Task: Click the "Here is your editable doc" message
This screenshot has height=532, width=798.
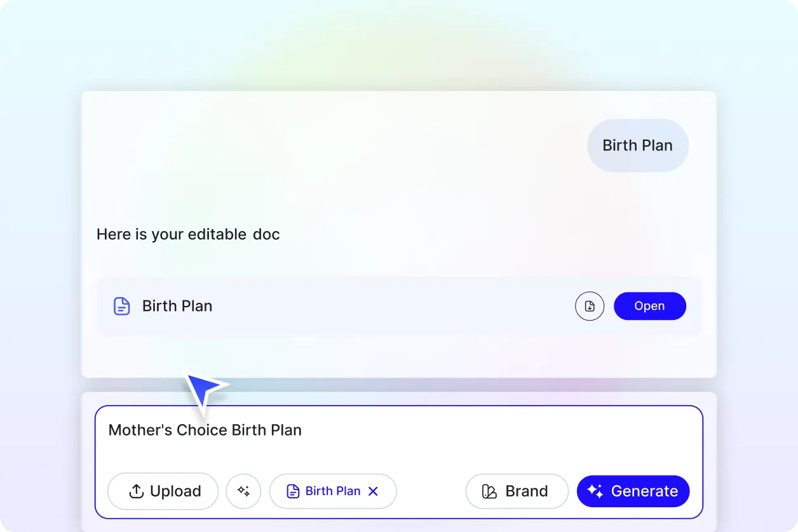Action: (x=188, y=234)
